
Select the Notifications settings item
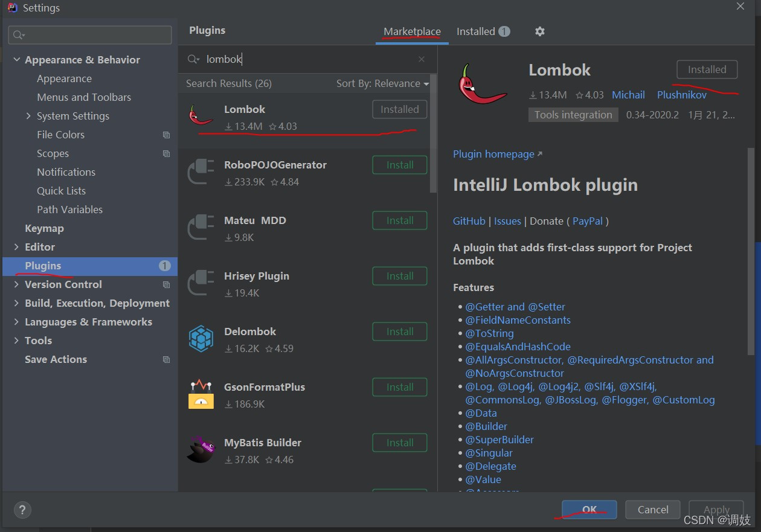[66, 172]
